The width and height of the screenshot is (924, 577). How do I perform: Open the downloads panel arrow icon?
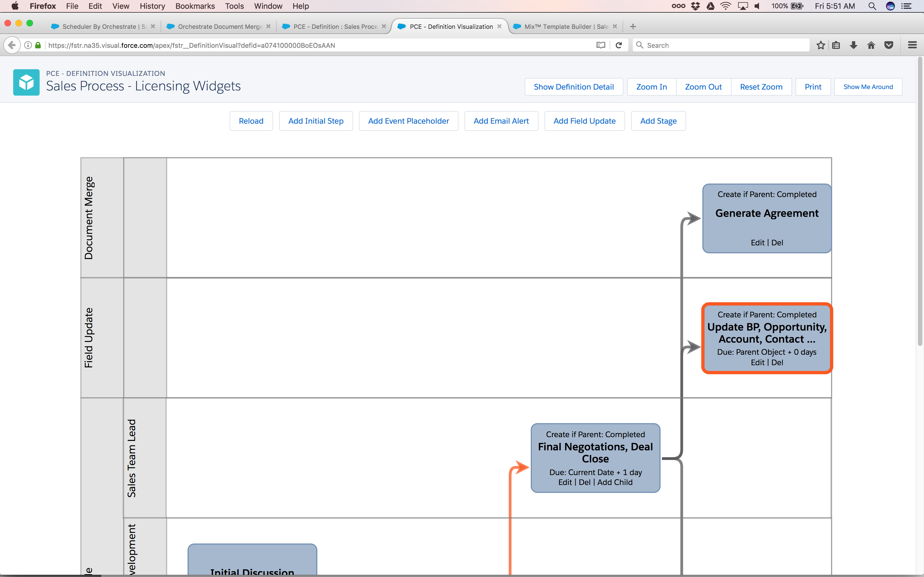click(x=853, y=45)
